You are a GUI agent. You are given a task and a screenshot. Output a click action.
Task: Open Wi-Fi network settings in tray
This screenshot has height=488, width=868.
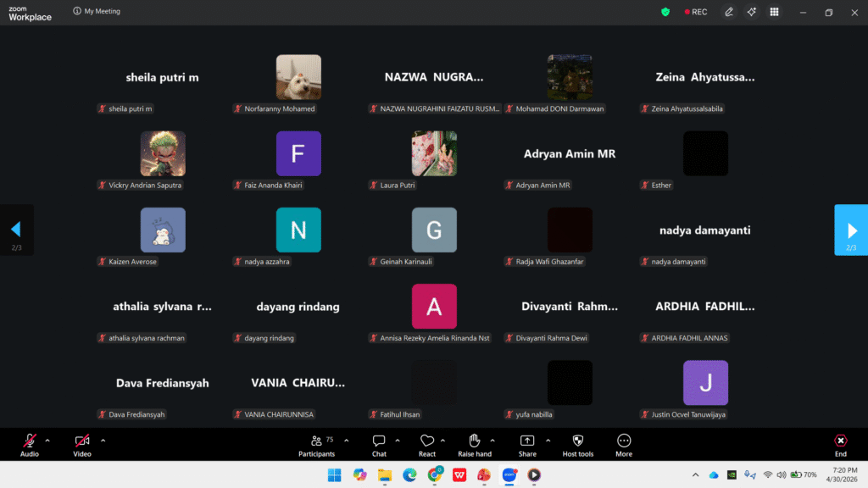768,474
